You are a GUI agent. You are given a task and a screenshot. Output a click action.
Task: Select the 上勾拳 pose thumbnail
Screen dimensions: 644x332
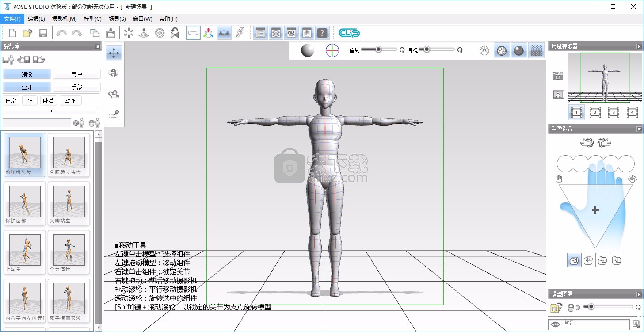25,252
